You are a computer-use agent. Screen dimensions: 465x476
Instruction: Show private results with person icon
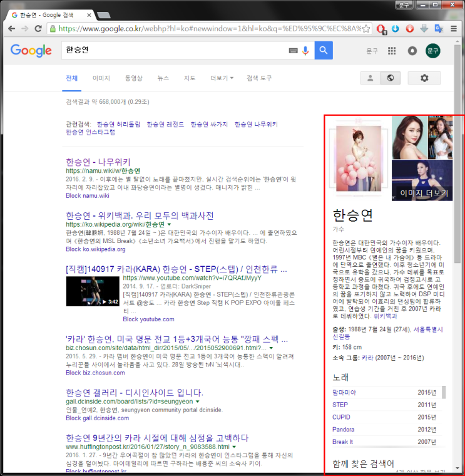click(x=370, y=78)
